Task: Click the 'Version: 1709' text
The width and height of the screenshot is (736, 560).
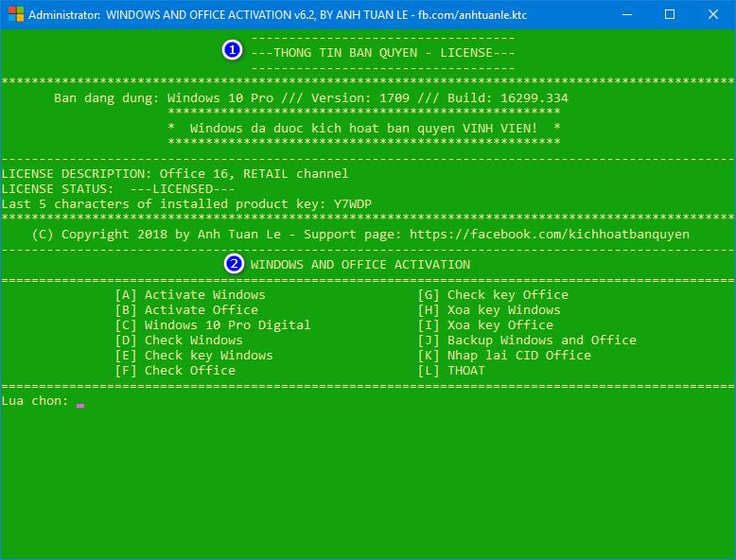Action: coord(360,98)
